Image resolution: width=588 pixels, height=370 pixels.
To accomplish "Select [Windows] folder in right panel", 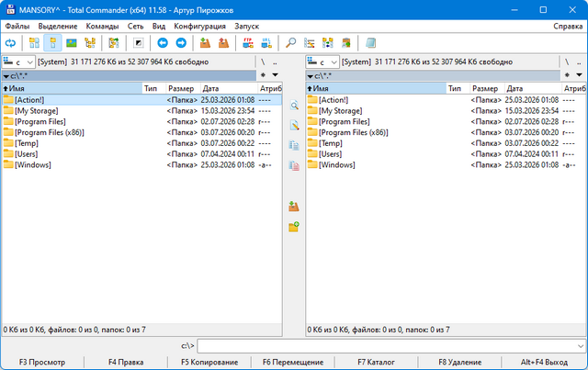I will 446,165.
